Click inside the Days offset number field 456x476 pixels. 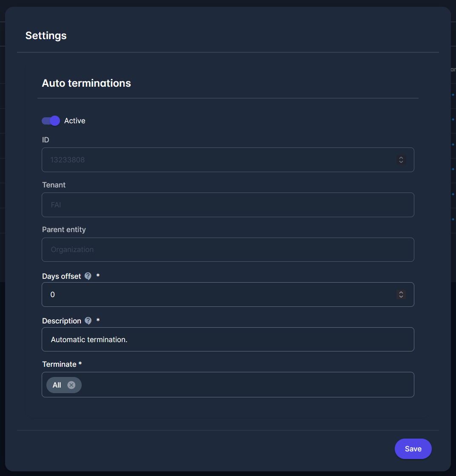(x=213, y=295)
